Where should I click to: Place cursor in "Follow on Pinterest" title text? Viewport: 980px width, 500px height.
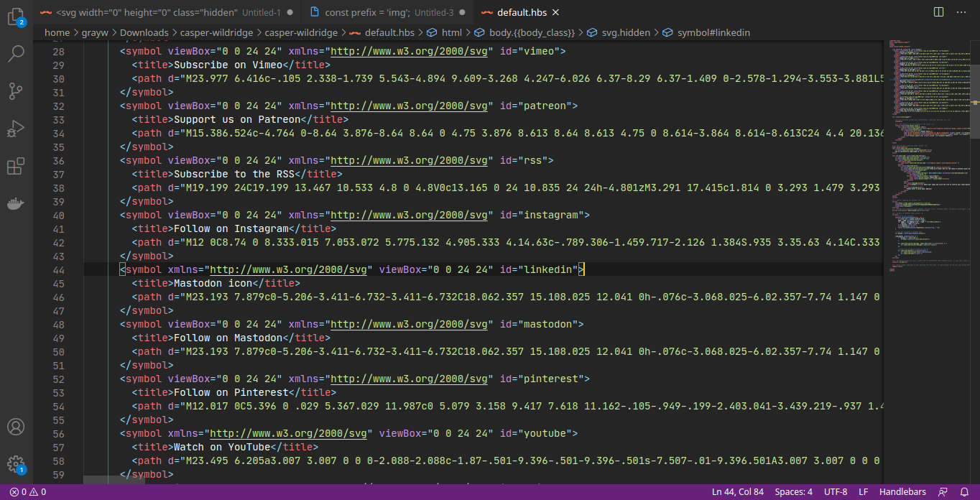(x=231, y=393)
